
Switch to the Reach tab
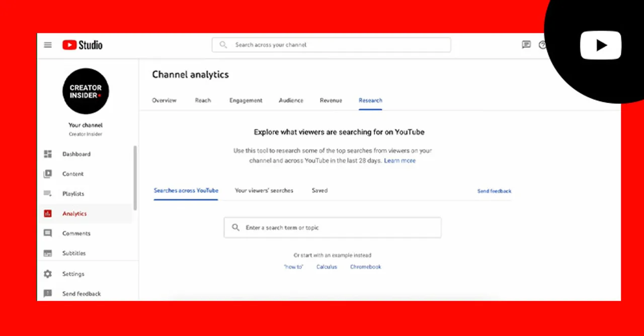coord(203,101)
